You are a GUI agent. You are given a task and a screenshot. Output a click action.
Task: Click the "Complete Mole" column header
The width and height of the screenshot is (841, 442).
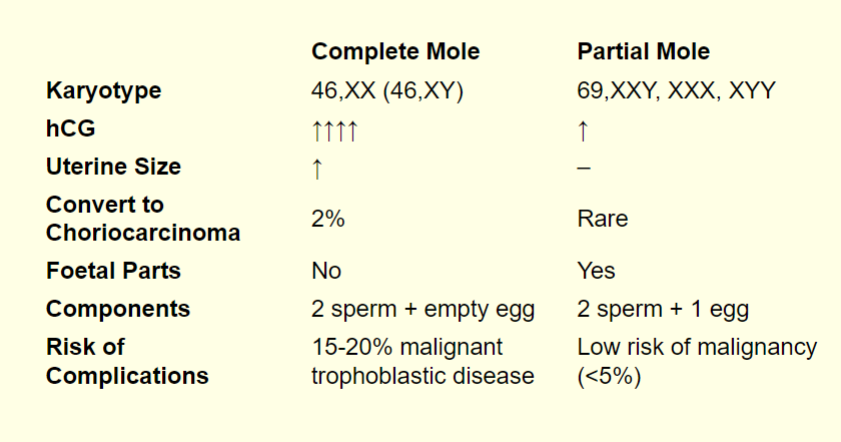click(395, 51)
